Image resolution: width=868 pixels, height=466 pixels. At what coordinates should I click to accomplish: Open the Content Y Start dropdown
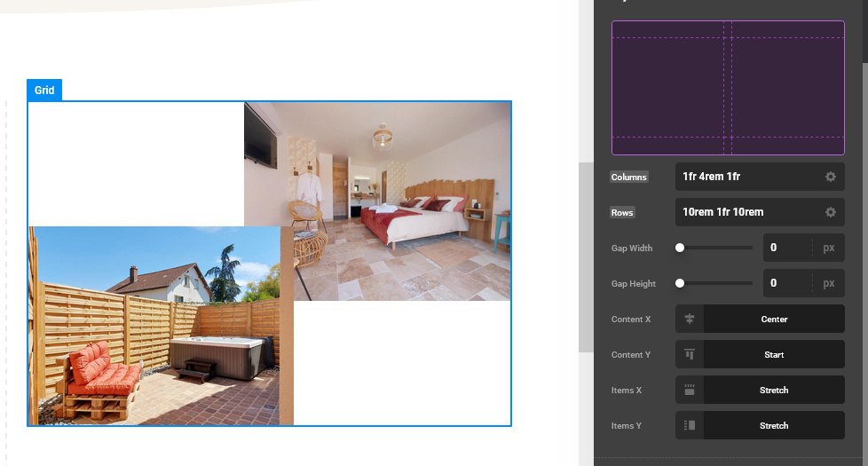click(773, 354)
